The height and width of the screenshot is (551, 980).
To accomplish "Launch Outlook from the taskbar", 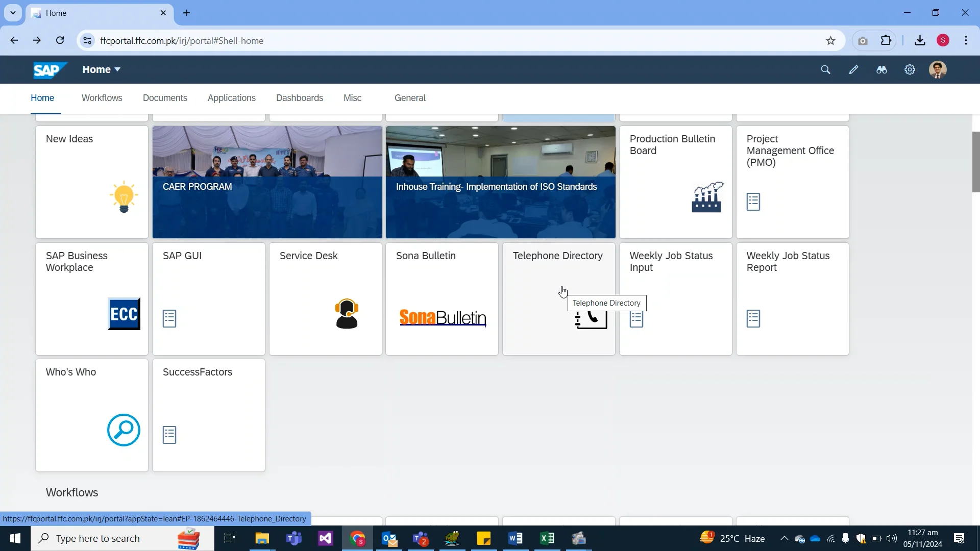I will point(389,538).
